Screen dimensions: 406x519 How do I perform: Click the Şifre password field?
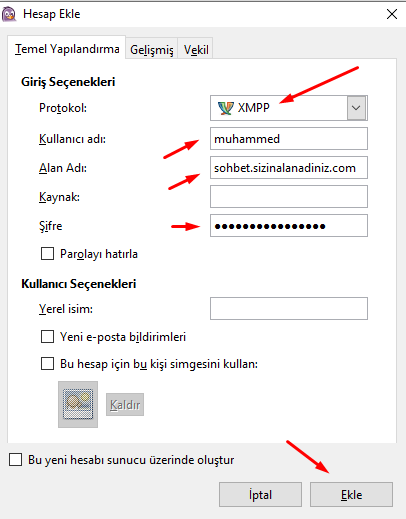click(x=289, y=226)
